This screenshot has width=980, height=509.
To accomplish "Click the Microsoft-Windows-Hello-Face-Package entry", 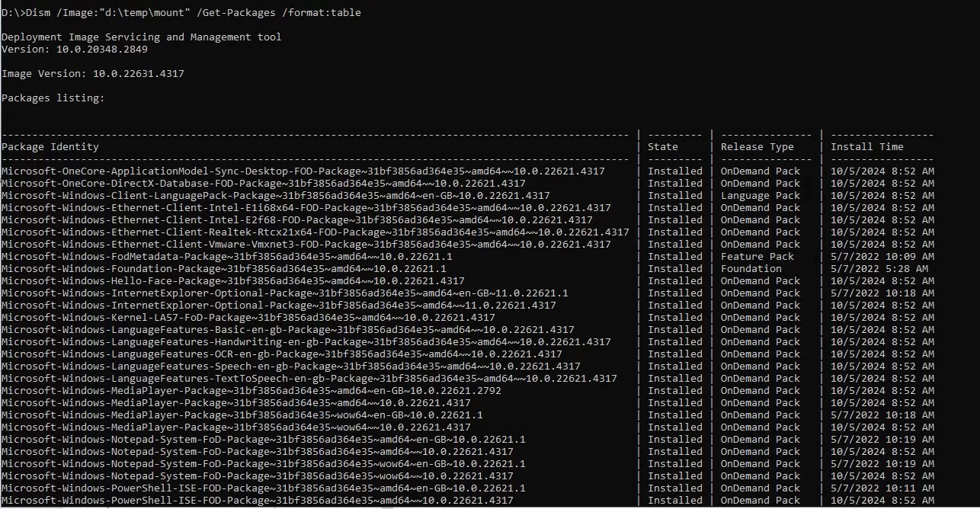I will (232, 280).
